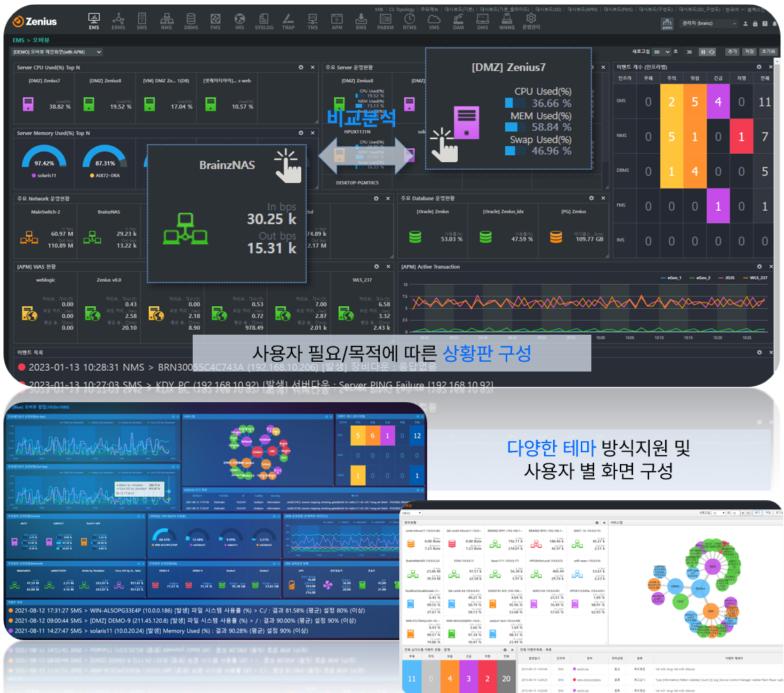Open the TMS module icon
The width and height of the screenshot is (784, 693).
coord(312,22)
